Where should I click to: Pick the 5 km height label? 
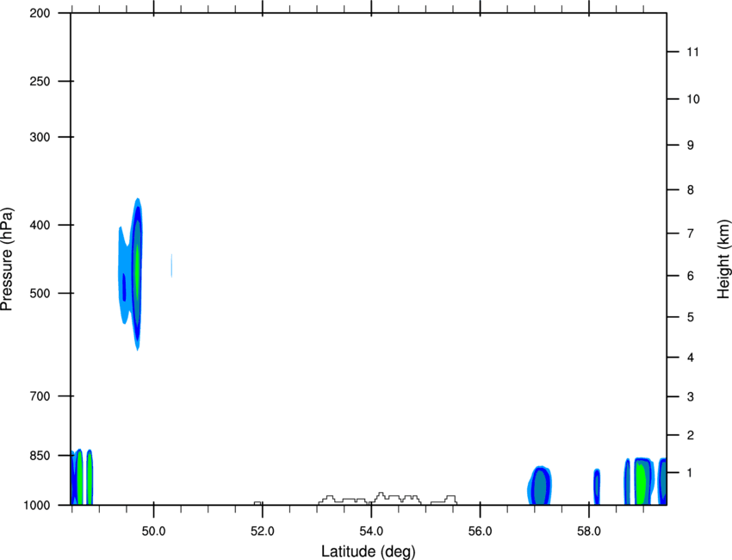click(x=691, y=317)
